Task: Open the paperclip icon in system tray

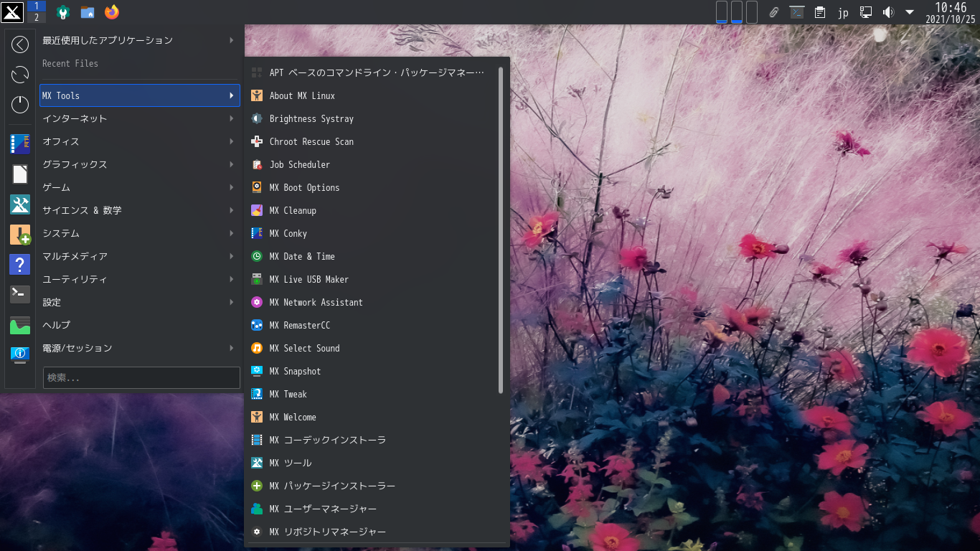Action: 773,12
